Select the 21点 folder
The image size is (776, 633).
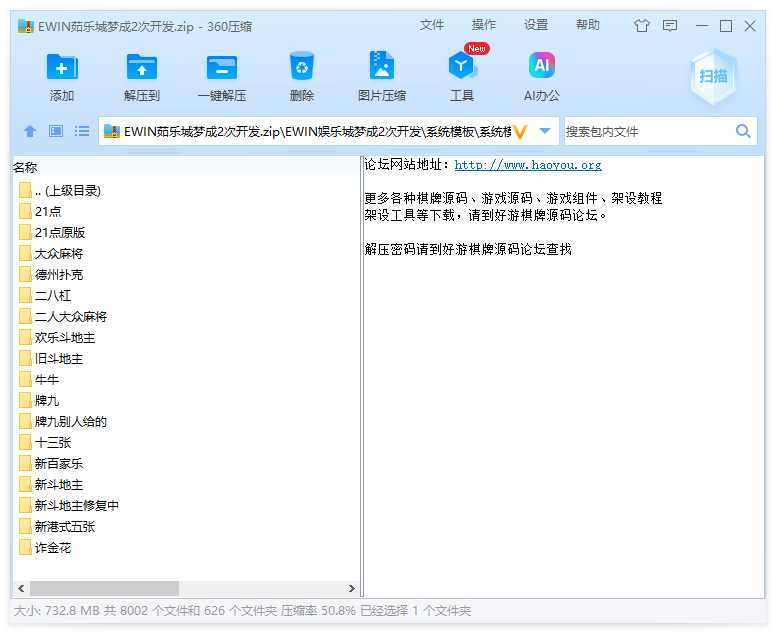[x=40, y=211]
